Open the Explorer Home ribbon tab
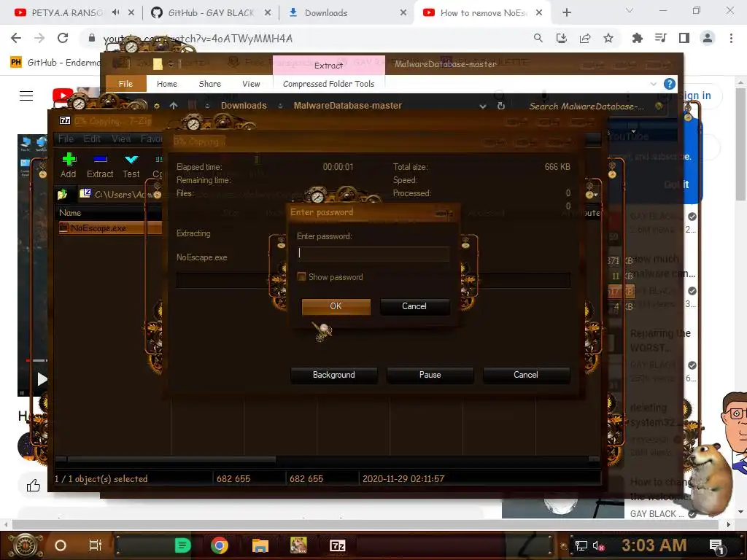 167,84
